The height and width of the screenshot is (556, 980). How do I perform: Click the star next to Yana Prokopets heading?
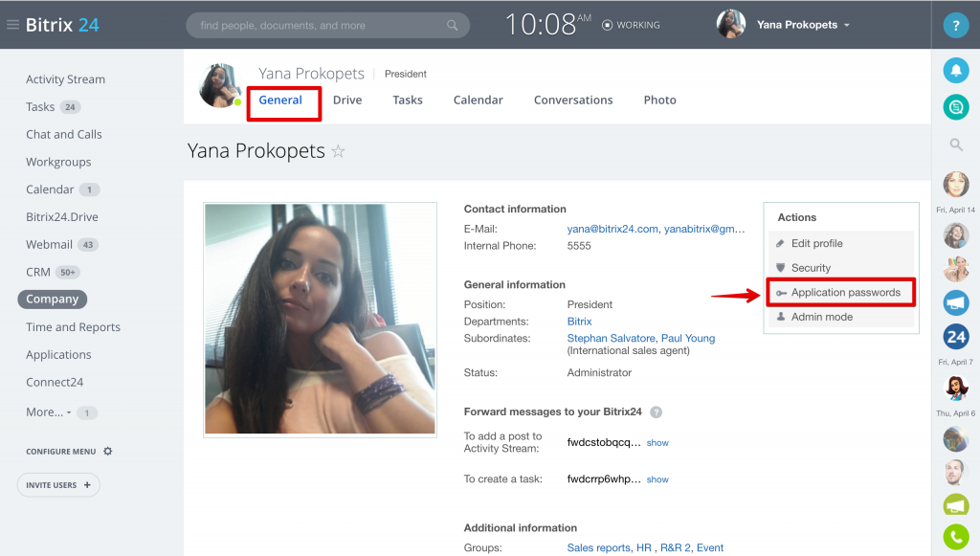tap(338, 151)
